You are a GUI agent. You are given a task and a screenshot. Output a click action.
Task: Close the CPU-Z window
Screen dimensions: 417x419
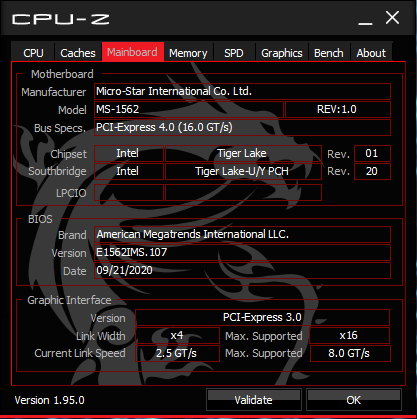pyautogui.click(x=392, y=18)
